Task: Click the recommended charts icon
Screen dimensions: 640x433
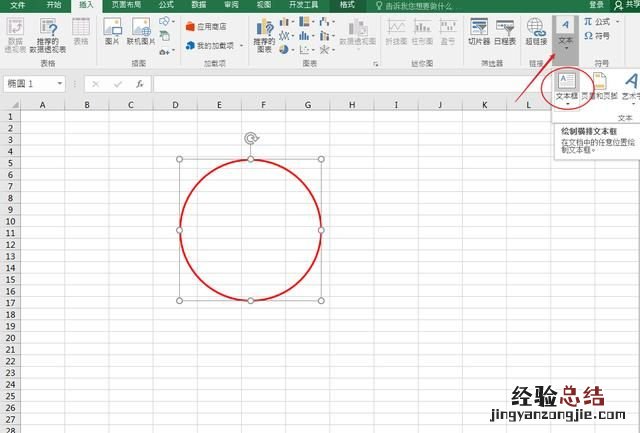Action: (x=264, y=36)
